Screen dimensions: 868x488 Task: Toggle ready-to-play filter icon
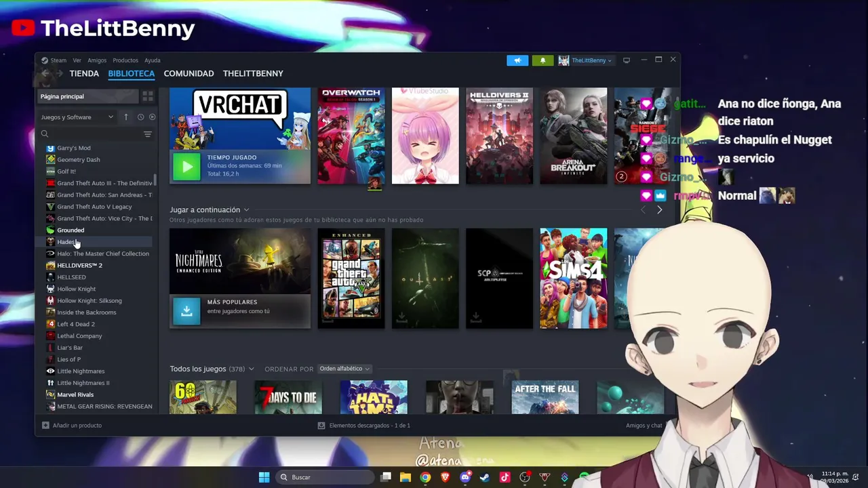[152, 117]
